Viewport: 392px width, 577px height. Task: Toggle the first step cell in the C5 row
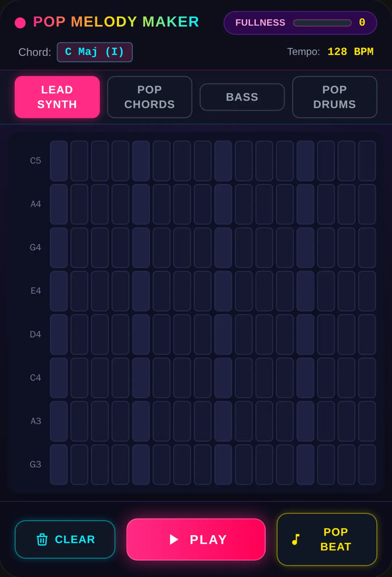tap(59, 161)
